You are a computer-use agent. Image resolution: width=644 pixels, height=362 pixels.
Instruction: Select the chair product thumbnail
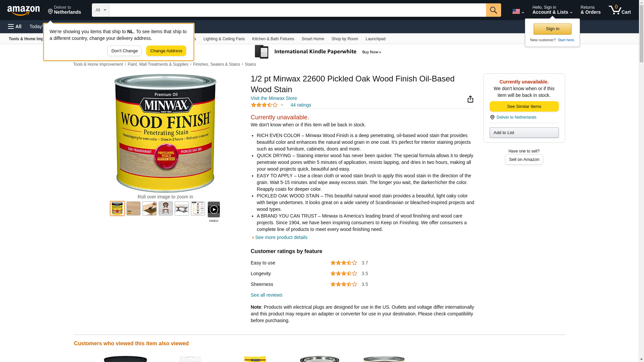coord(166,208)
